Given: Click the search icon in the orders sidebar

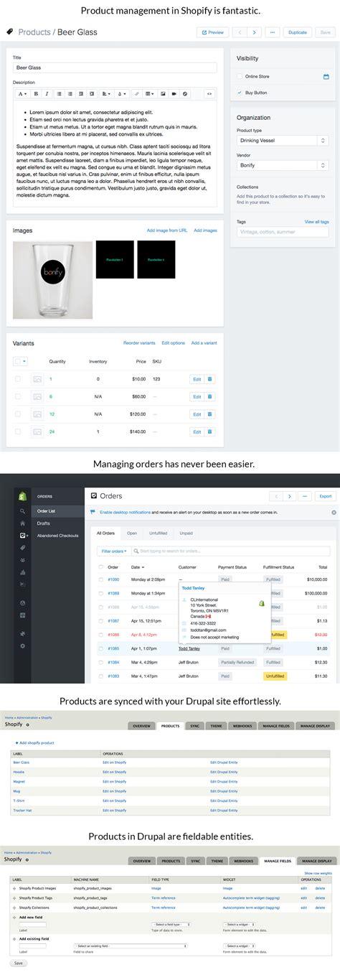Looking at the screenshot, I should point(22,510).
